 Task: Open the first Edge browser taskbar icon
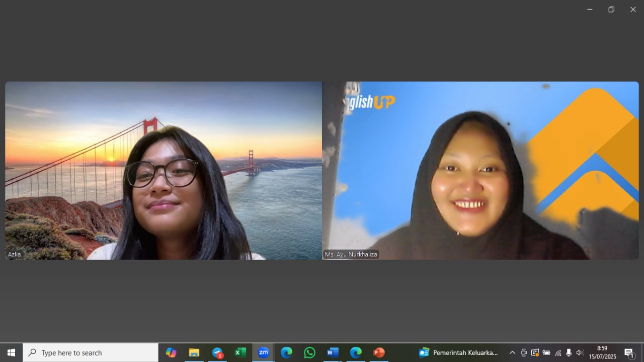coord(286,352)
